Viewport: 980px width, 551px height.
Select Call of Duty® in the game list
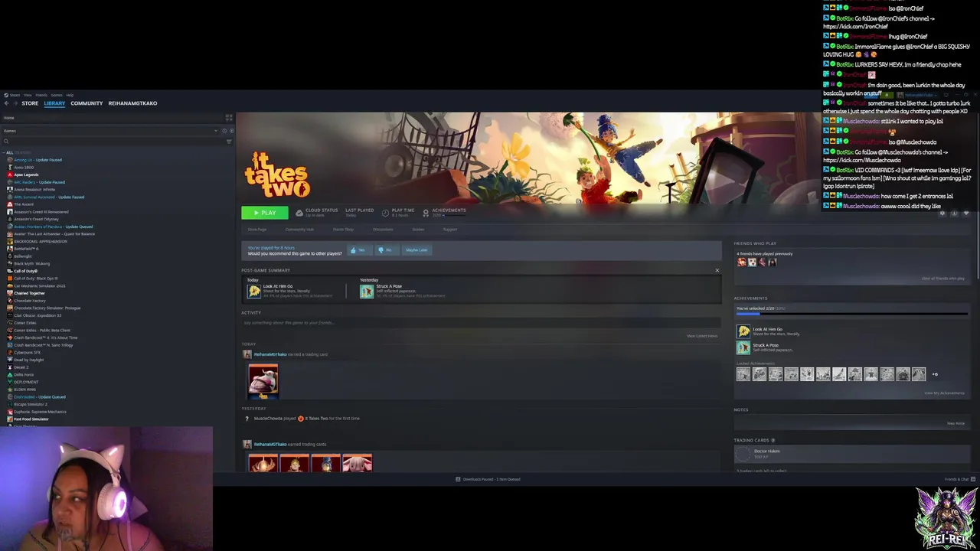[x=25, y=271]
